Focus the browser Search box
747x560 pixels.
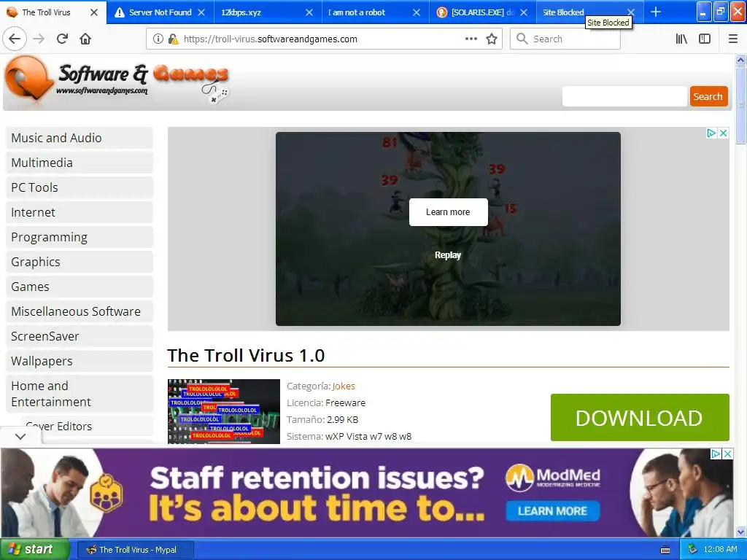(565, 39)
